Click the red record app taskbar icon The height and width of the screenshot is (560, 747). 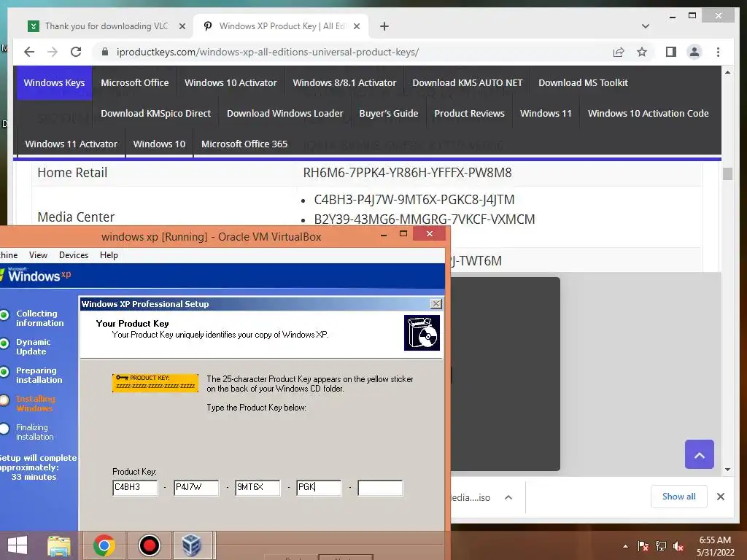click(149, 545)
